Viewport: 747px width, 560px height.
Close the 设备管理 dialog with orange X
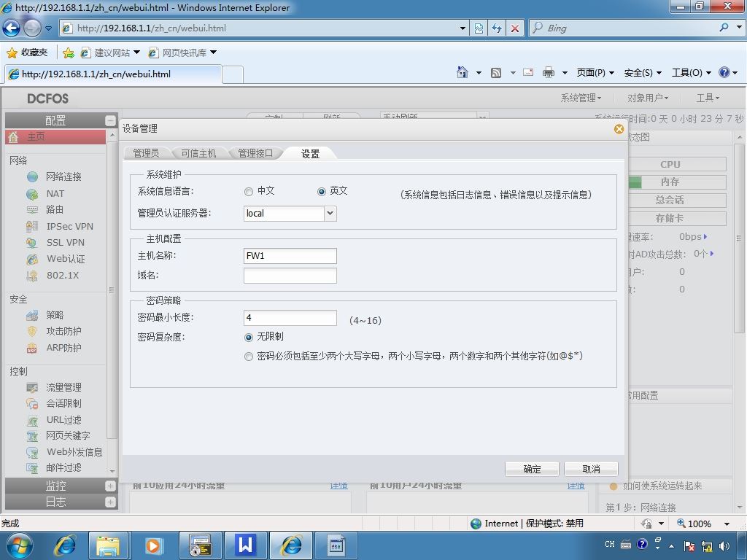[619, 129]
